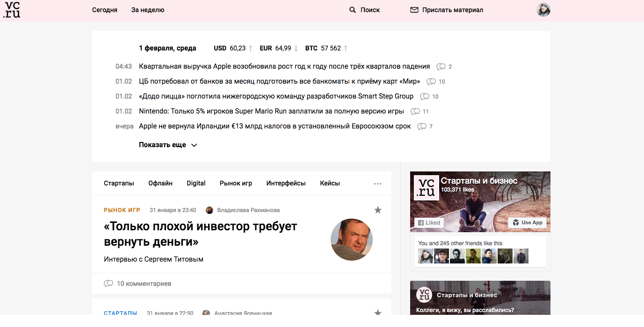Click the Показать еще link text
This screenshot has width=644, height=327.
pyautogui.click(x=162, y=145)
